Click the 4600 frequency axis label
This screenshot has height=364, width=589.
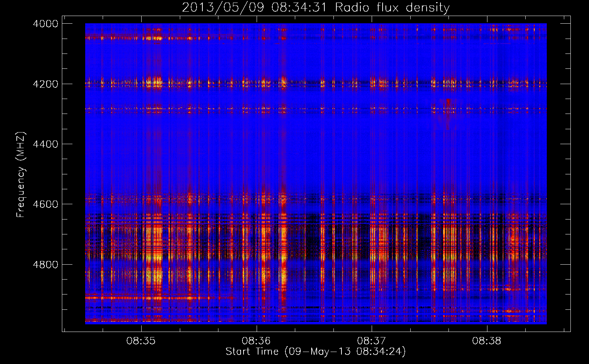[46, 204]
